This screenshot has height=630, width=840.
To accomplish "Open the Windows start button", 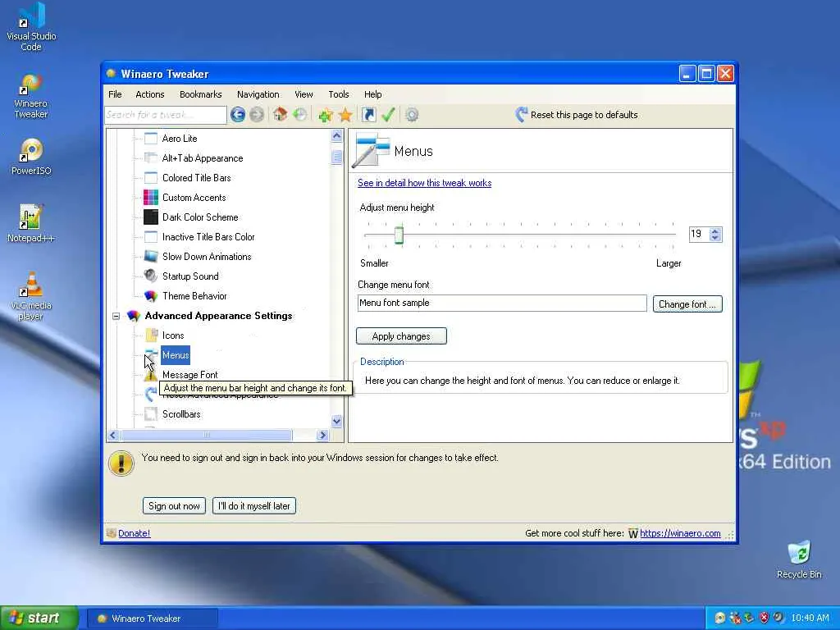I will pyautogui.click(x=39, y=618).
